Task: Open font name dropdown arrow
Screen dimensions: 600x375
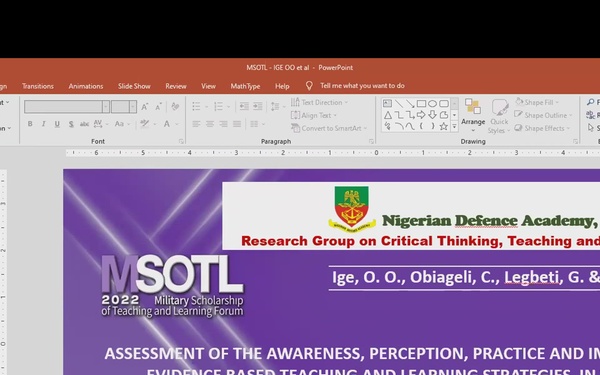Action: coord(106,107)
